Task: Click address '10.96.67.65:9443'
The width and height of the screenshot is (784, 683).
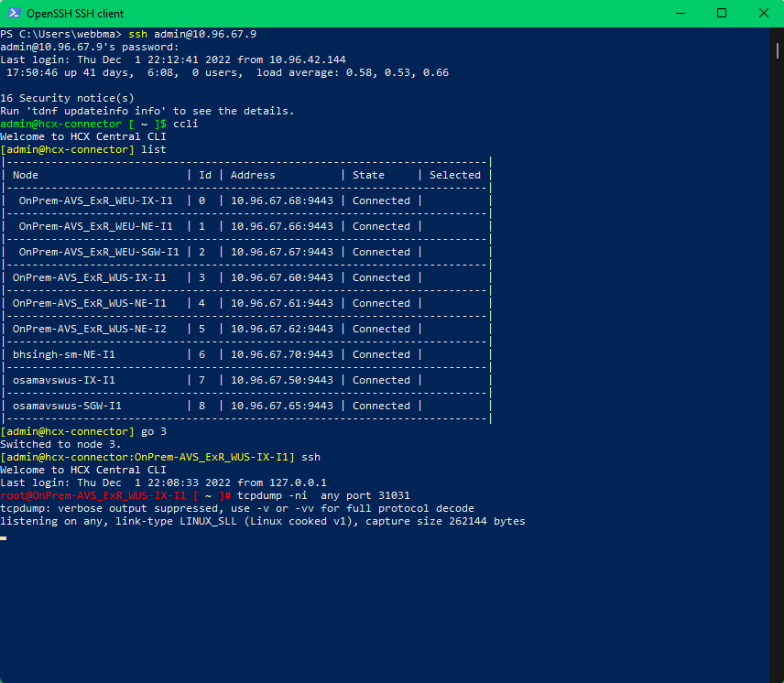Action: pos(282,406)
